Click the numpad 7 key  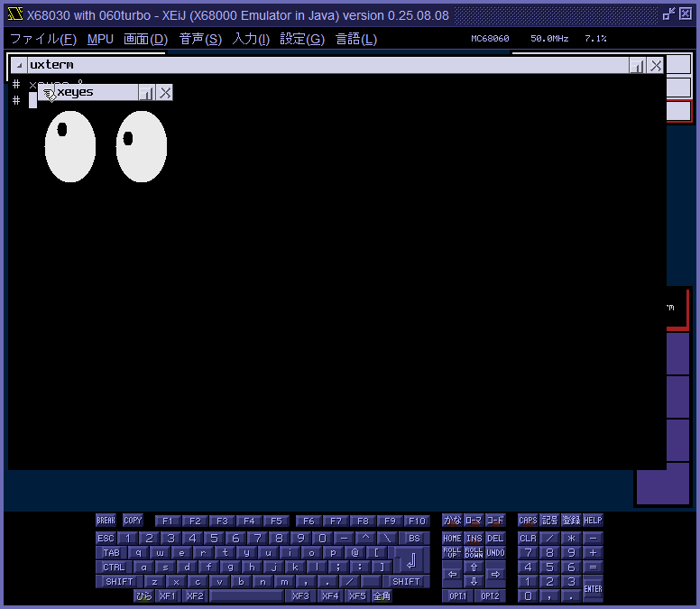pos(528,553)
